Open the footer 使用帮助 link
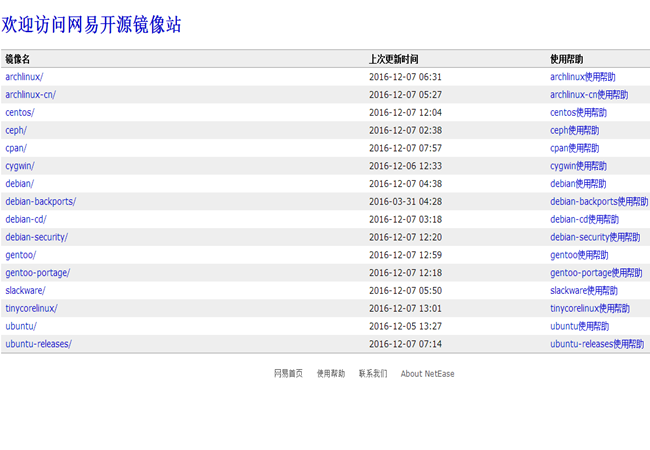This screenshot has height=450, width=650. [x=331, y=374]
